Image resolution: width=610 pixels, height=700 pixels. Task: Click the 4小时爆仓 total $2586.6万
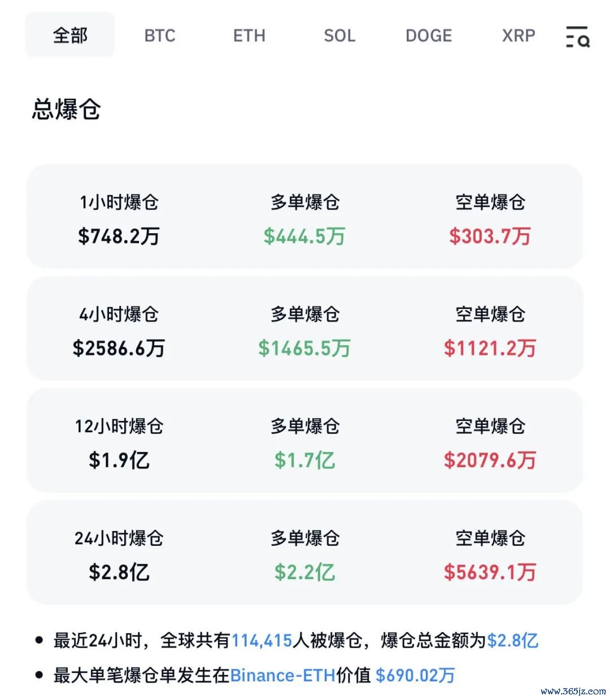[x=119, y=348]
